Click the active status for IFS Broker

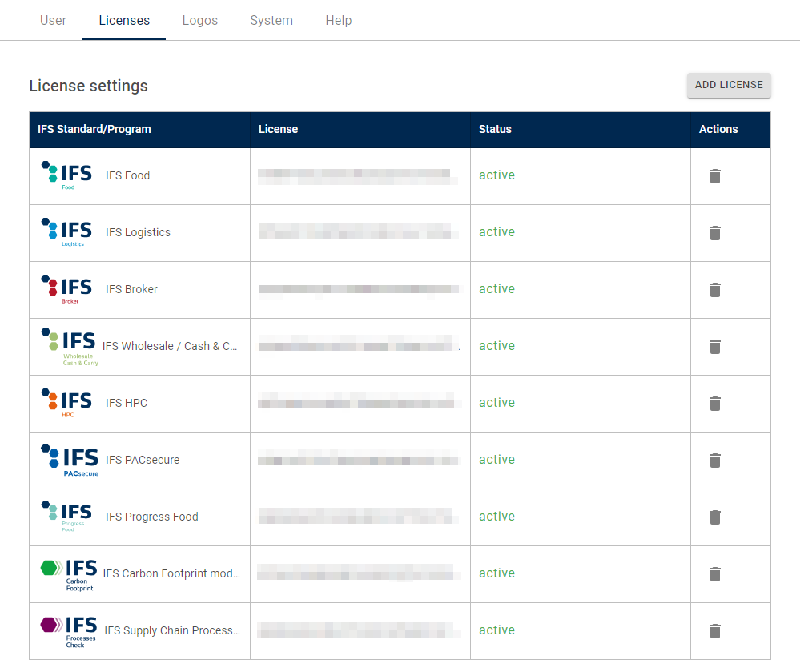point(497,289)
